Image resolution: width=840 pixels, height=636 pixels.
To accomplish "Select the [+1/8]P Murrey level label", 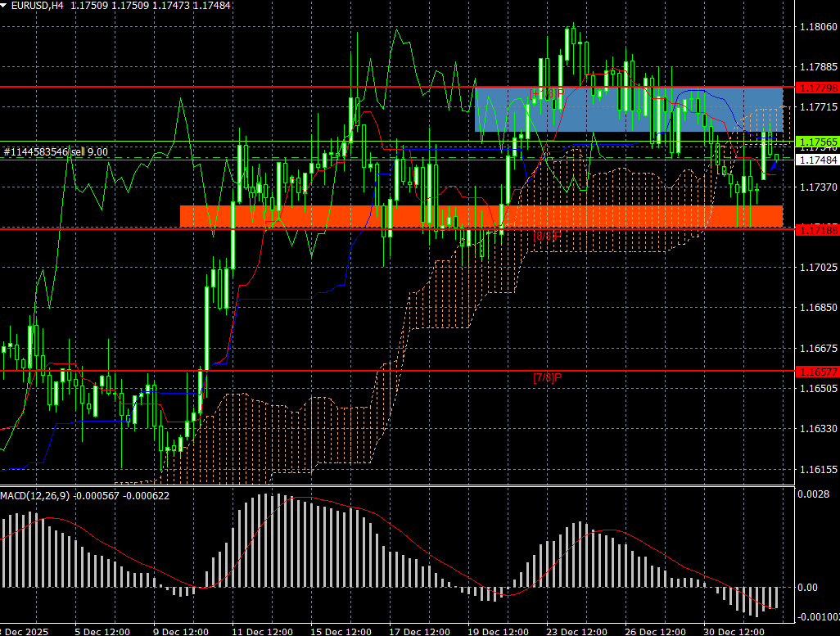I will pos(547,93).
